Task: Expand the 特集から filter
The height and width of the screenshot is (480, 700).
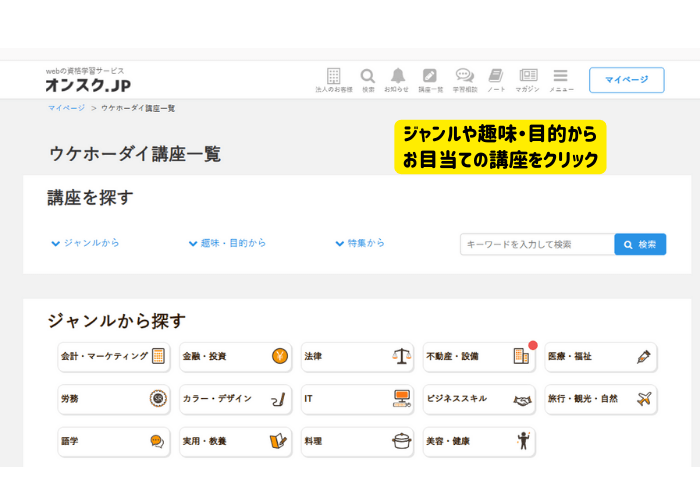Action: point(359,243)
